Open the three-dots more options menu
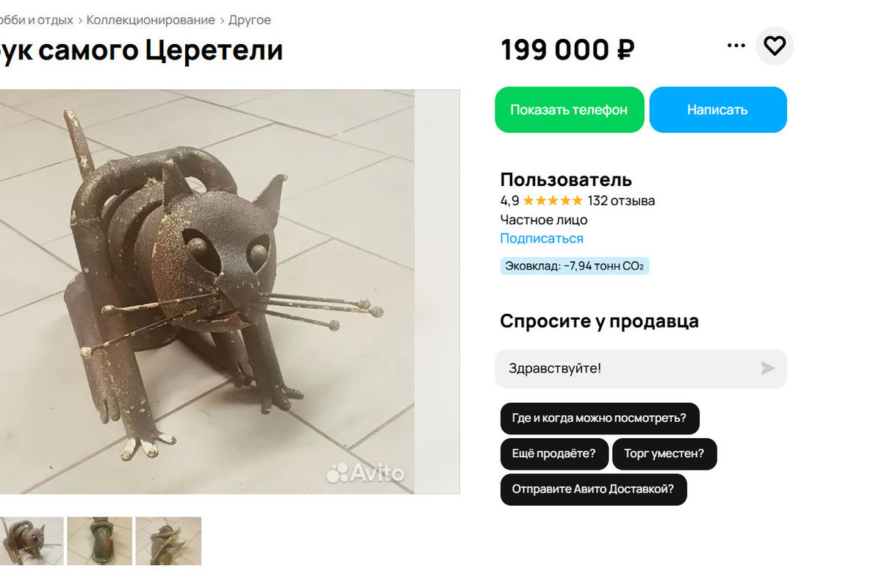The image size is (882, 588). pyautogui.click(x=736, y=46)
